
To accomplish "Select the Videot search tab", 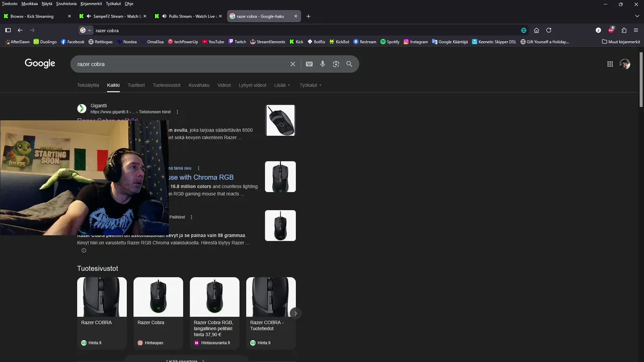I will 224,85.
